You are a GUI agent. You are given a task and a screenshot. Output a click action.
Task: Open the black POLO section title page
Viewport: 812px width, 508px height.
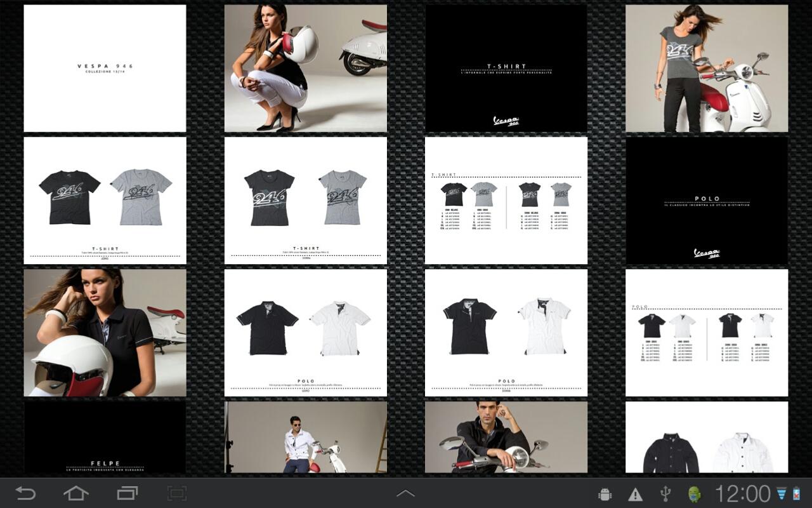tap(707, 201)
